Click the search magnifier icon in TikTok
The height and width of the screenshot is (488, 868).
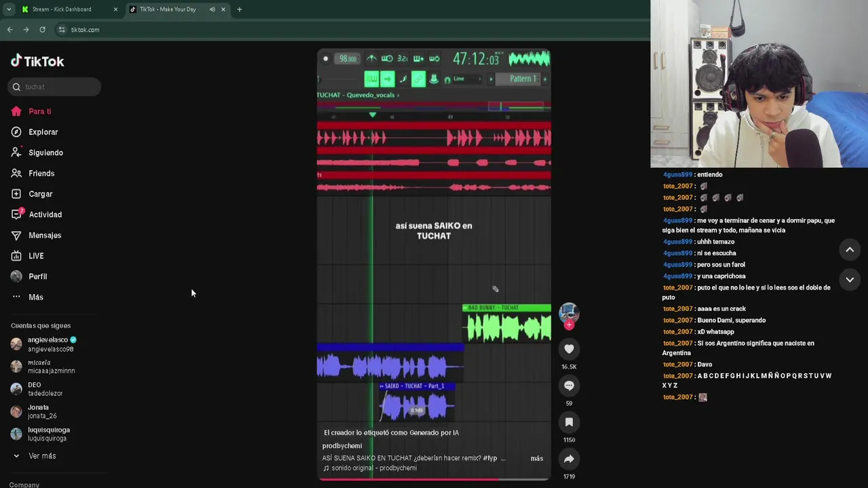[x=16, y=87]
